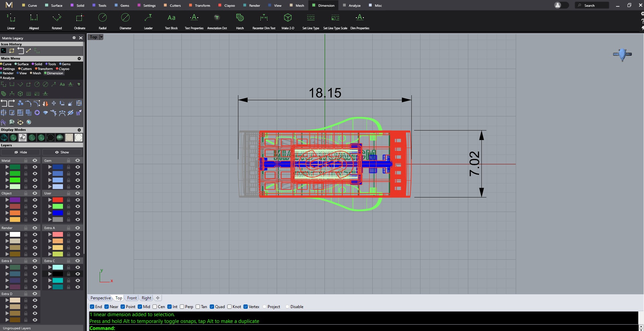
Task: Open Cutters in the Main Menu
Action: (x=25, y=69)
